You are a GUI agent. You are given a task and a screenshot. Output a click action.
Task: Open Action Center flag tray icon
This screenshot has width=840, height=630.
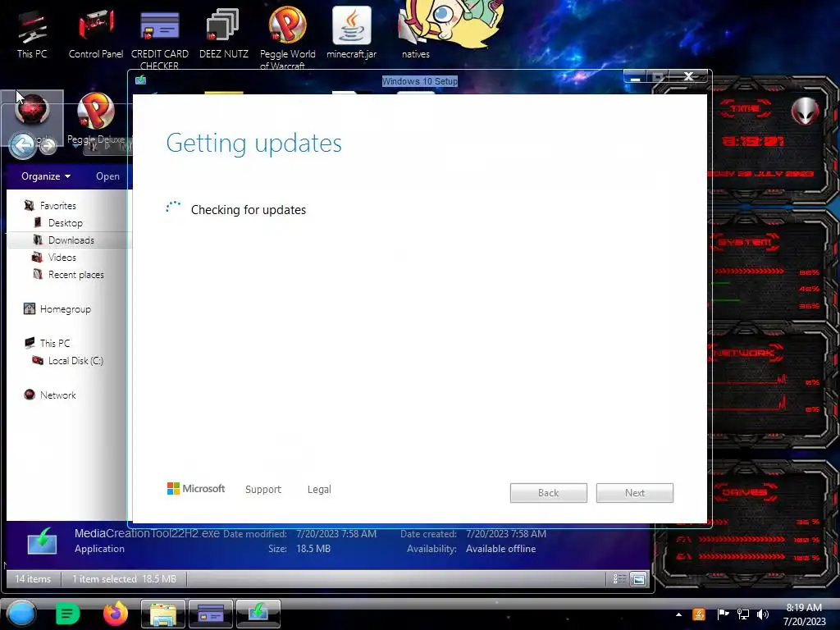(x=723, y=614)
